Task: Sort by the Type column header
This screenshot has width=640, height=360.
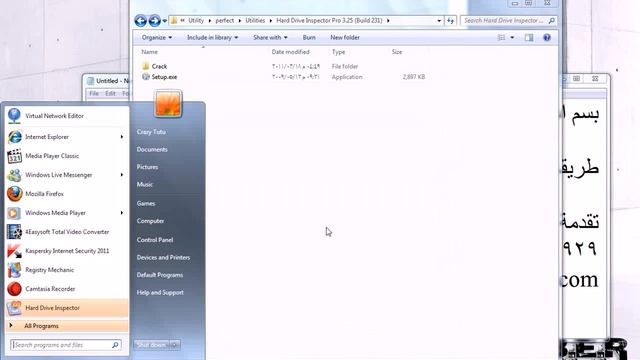Action: (x=338, y=52)
